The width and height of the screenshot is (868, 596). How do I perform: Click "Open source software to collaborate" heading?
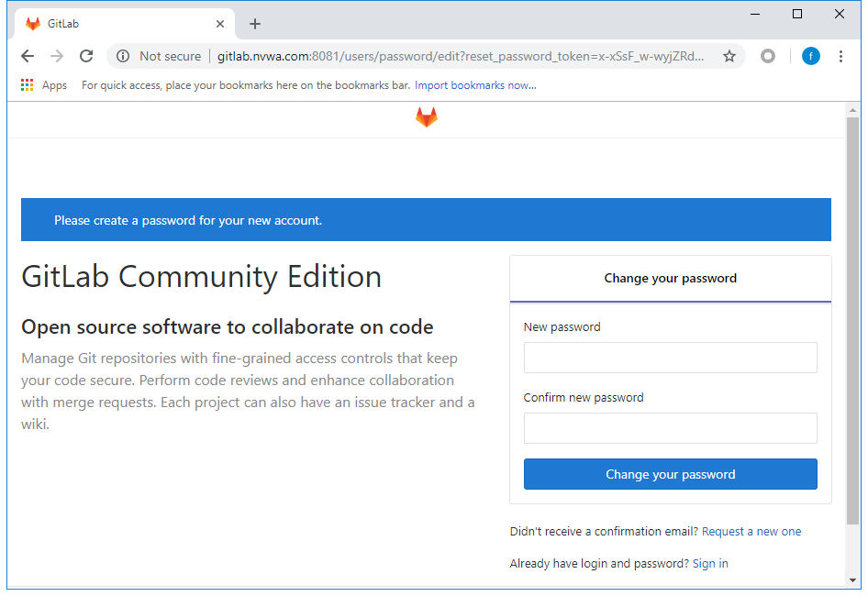[x=227, y=327]
